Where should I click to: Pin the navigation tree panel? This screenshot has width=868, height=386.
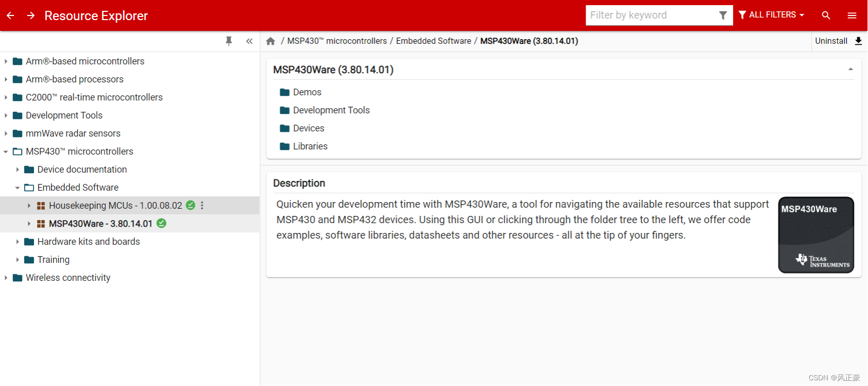(229, 41)
